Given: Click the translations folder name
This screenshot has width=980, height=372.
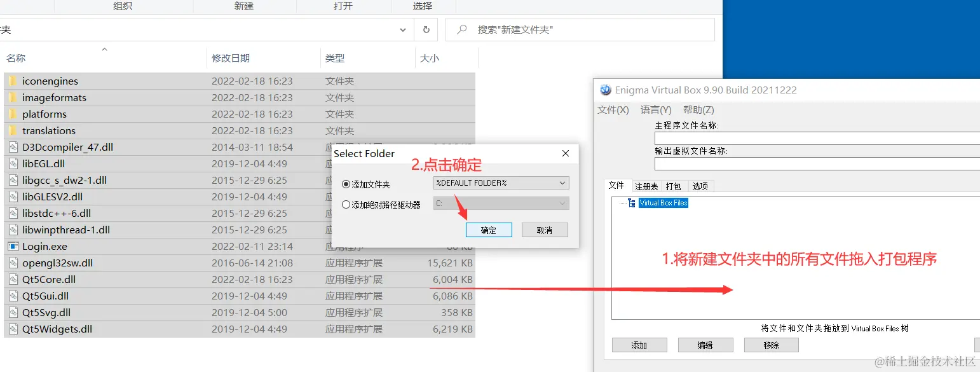Looking at the screenshot, I should point(49,130).
